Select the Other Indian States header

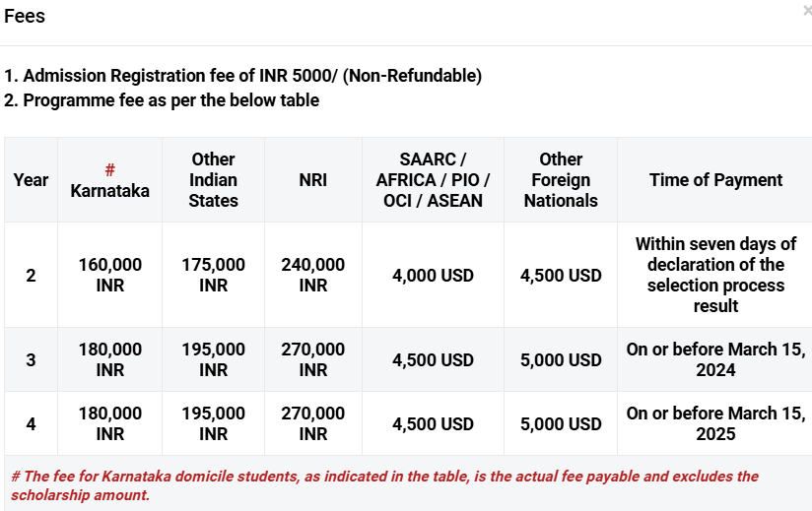tap(214, 180)
